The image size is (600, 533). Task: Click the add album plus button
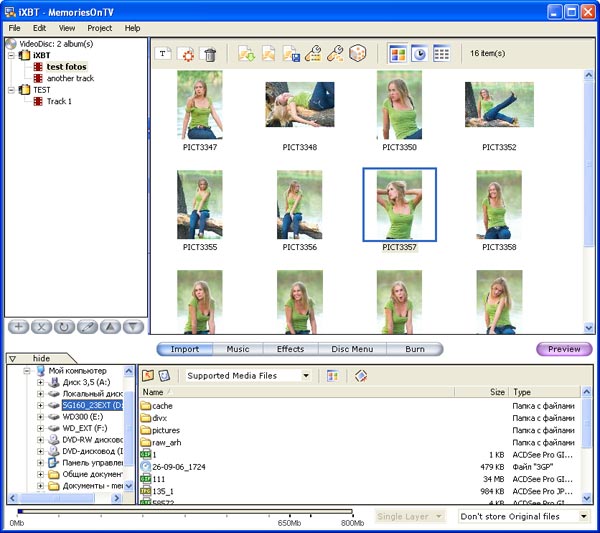(18, 327)
